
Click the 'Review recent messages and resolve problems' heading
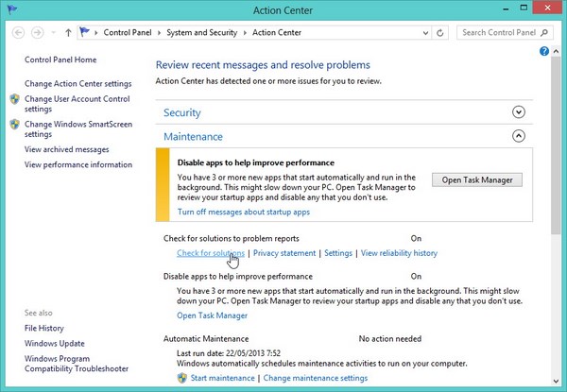pos(263,65)
